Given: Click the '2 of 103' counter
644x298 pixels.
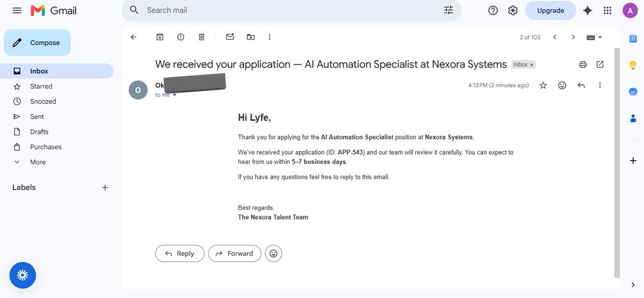Looking at the screenshot, I should coord(530,37).
